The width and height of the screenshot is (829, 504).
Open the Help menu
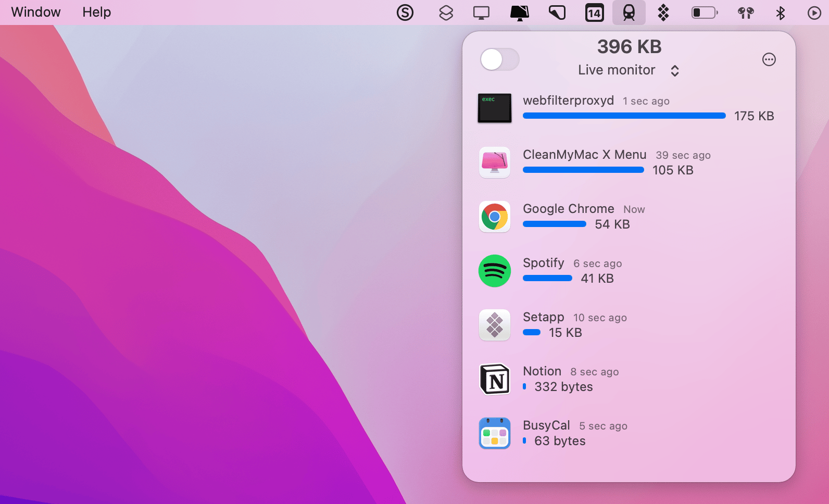(x=97, y=12)
